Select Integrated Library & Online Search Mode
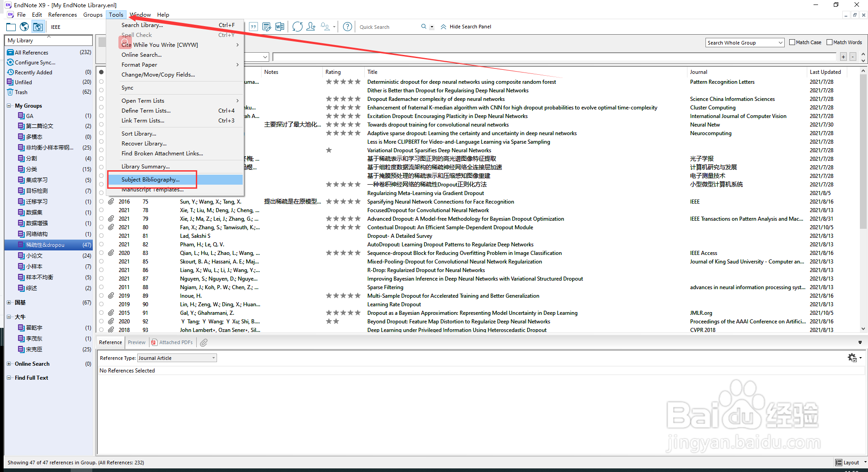Viewport: 868px width, 472px height. coord(38,27)
